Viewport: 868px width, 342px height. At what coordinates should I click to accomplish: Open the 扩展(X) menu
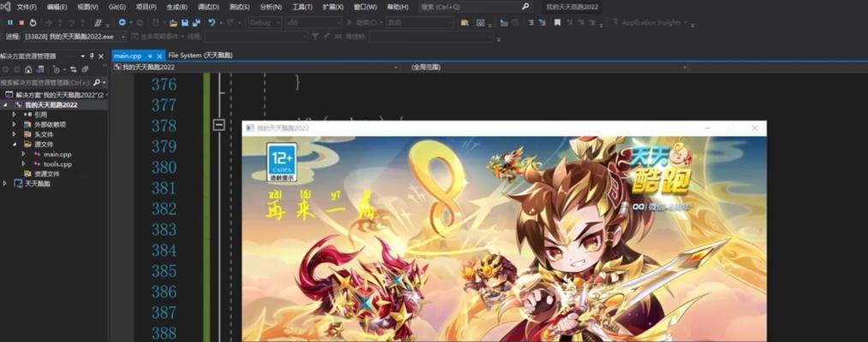[x=333, y=7]
